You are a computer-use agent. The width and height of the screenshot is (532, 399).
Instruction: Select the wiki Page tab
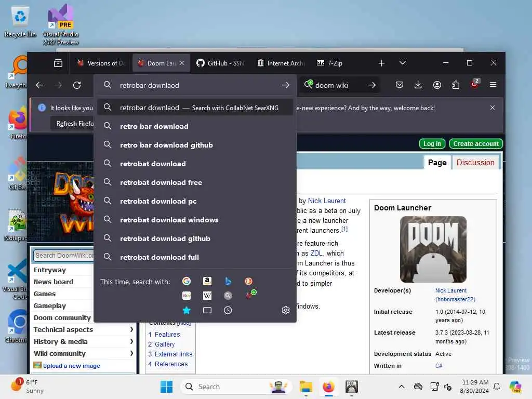coord(437,163)
